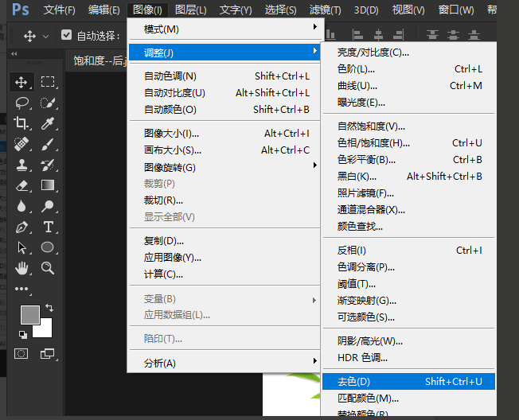Open the Edit Toolbar three-dots icon

pyautogui.click(x=21, y=289)
